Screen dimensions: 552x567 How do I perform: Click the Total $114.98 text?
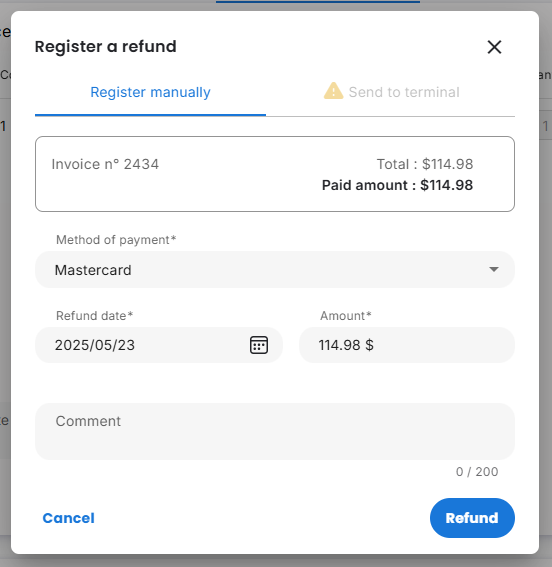(425, 164)
